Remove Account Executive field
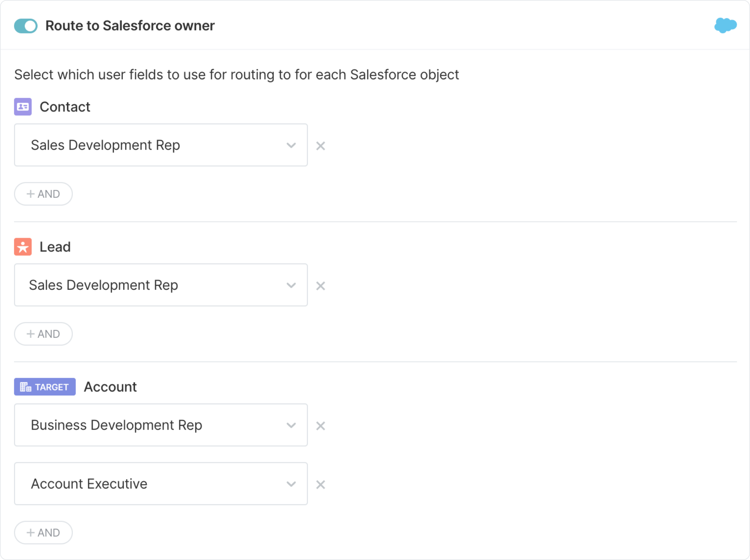 321,485
